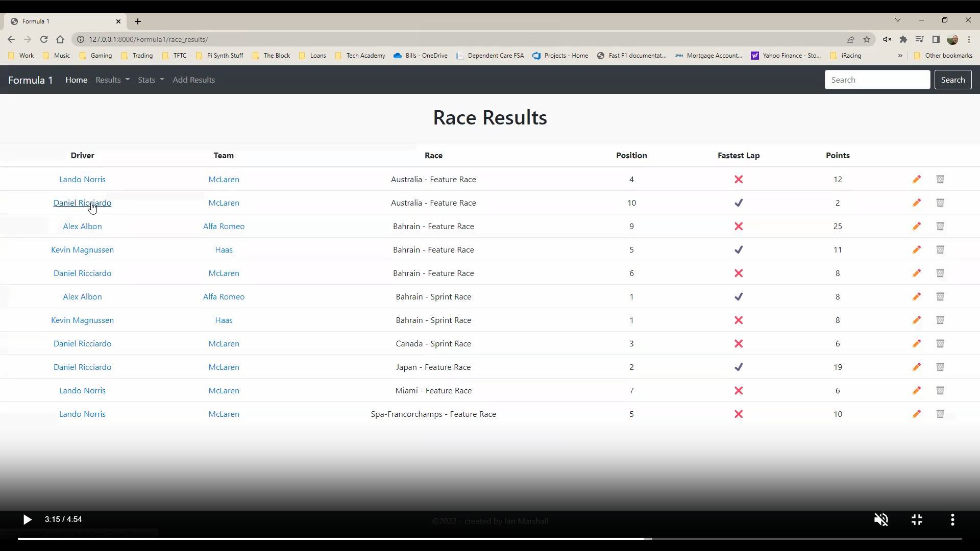Open Alfa Romeo team link in Bahrain Feature row
Image resolution: width=980 pixels, height=551 pixels.
[224, 226]
